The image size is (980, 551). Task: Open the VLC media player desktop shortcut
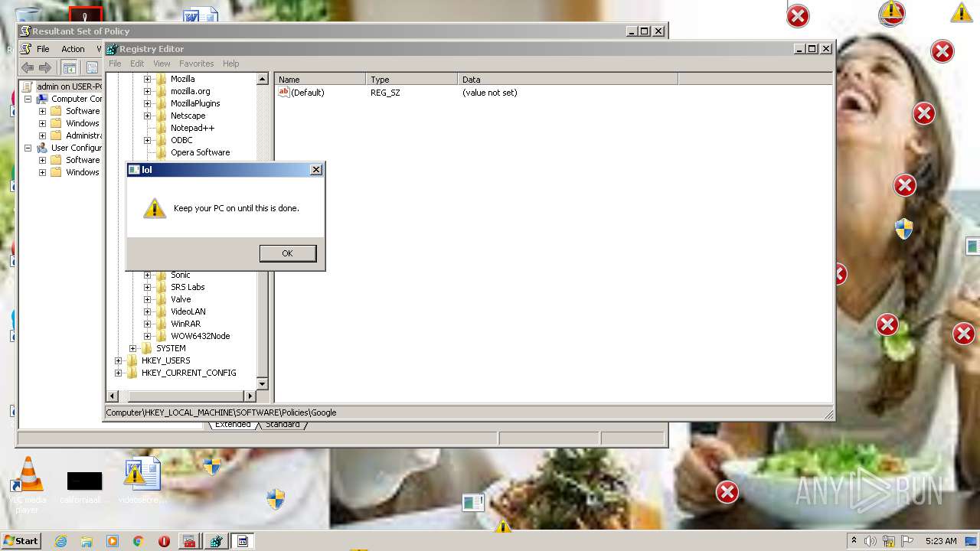[x=28, y=484]
